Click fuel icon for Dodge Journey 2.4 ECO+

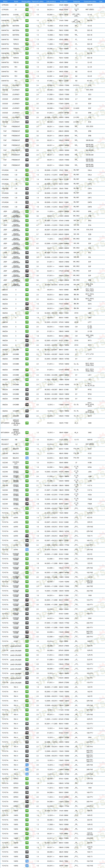(27, 85)
